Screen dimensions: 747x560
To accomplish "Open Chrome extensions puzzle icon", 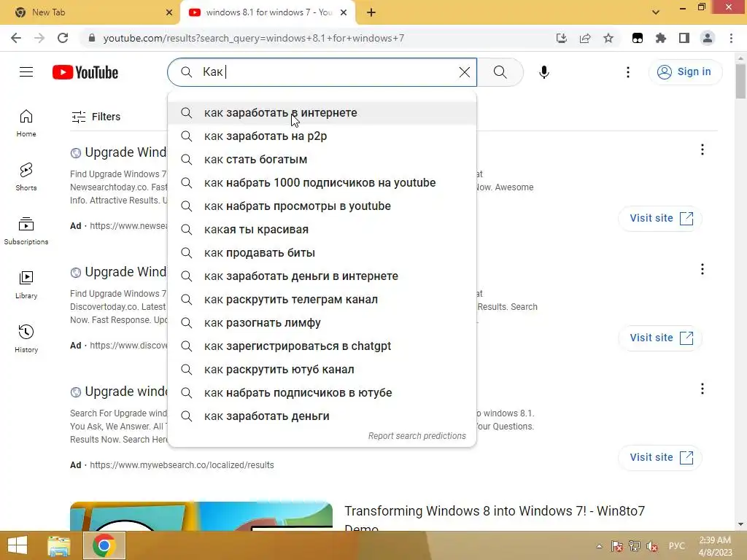I will [661, 38].
